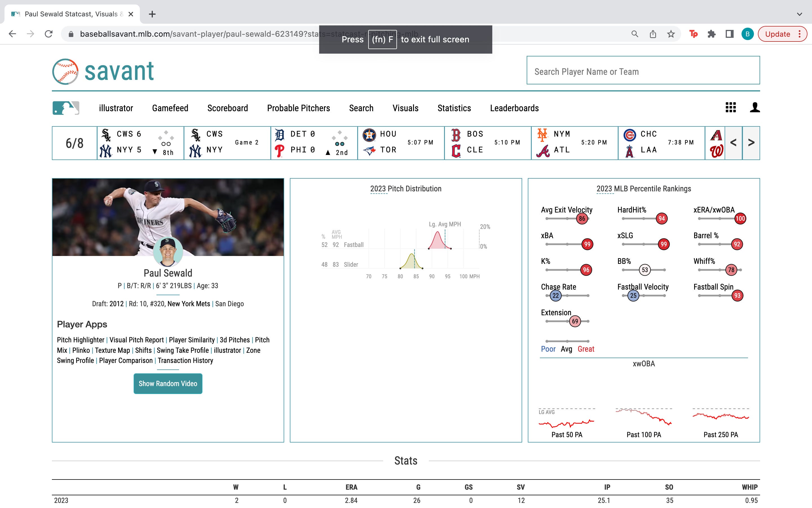Screen dimensions: 812x508
Task: Open the Gamefeed menu
Action: point(170,108)
